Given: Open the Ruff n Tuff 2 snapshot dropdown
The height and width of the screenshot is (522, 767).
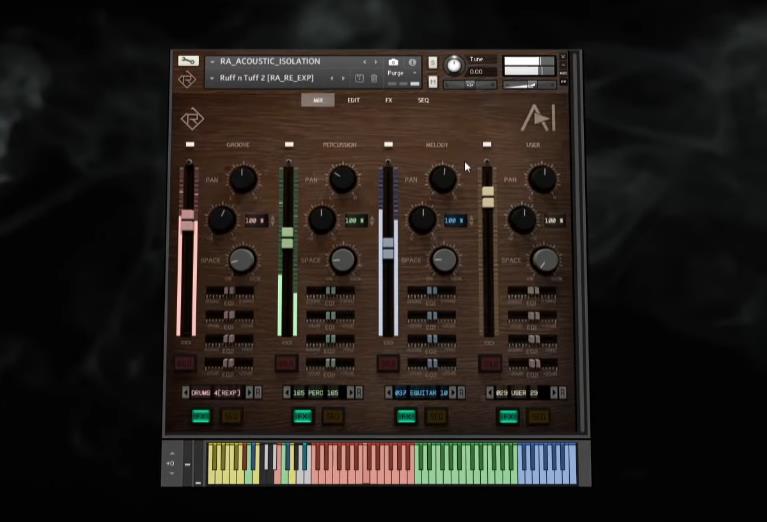Looking at the screenshot, I should (212, 78).
